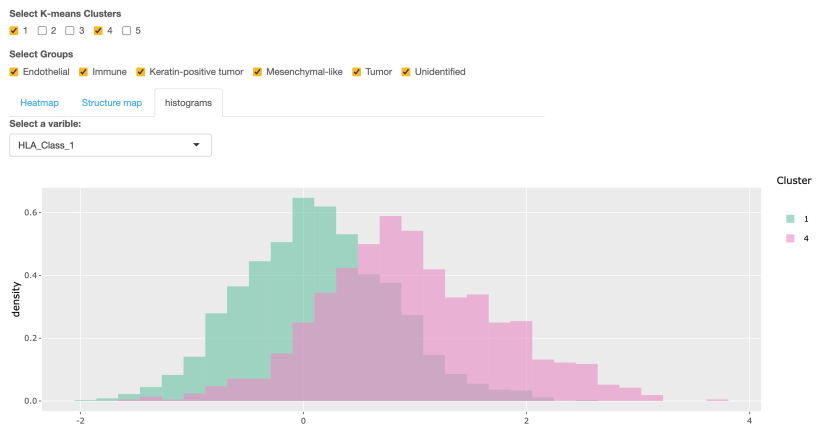Image resolution: width=830 pixels, height=428 pixels.
Task: Select the histograms tab
Action: point(189,102)
